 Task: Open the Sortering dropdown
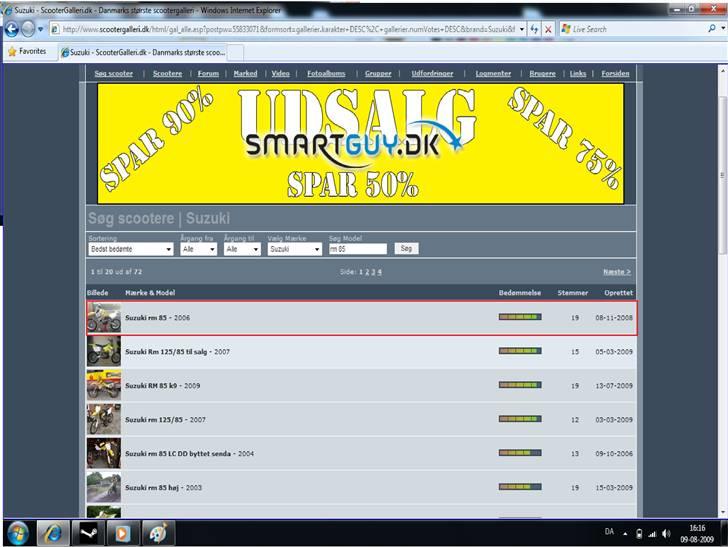point(131,249)
